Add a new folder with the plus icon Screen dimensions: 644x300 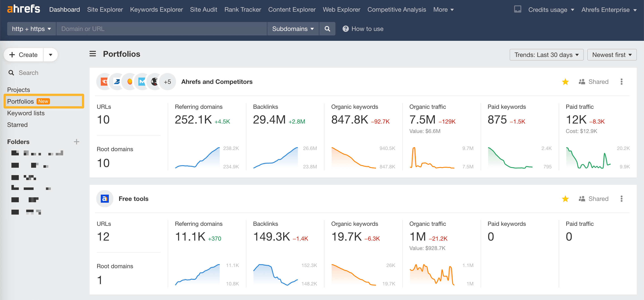[77, 142]
